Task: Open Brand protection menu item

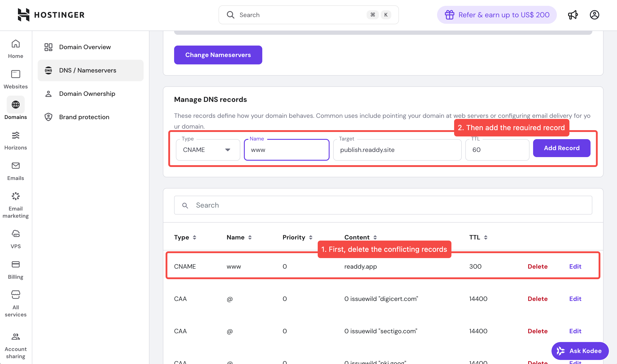Action: pos(84,117)
